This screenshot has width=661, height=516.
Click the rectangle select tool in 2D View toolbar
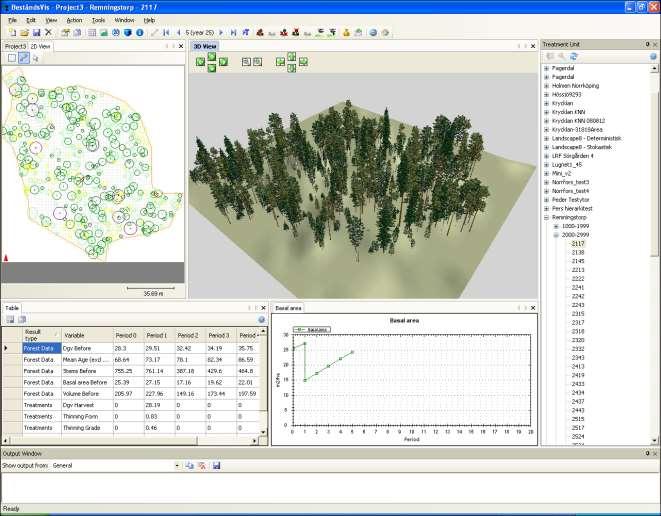point(12,58)
